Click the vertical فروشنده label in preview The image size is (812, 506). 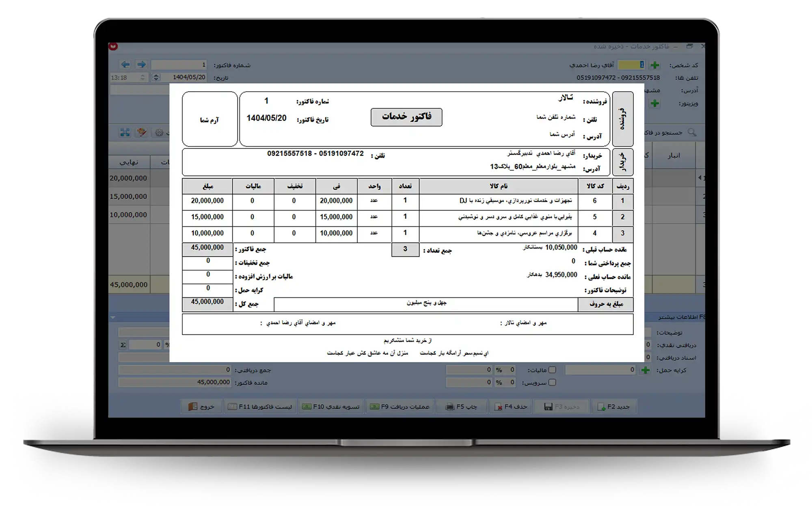click(x=622, y=119)
